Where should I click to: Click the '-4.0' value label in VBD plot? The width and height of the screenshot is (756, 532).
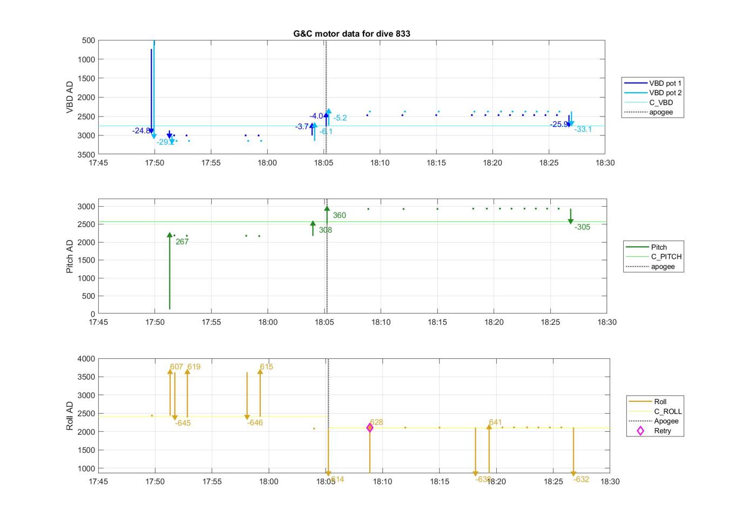pyautogui.click(x=316, y=116)
